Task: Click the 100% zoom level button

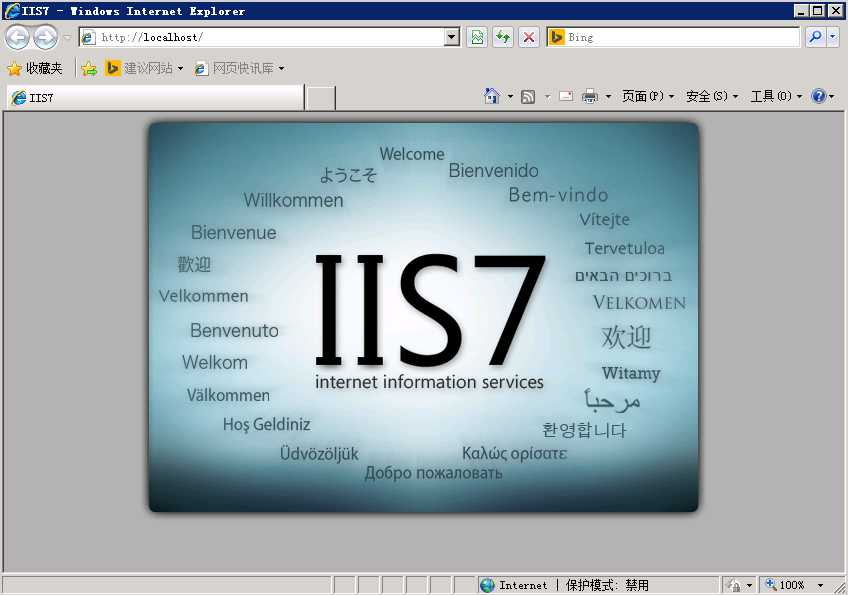Action: (785, 585)
